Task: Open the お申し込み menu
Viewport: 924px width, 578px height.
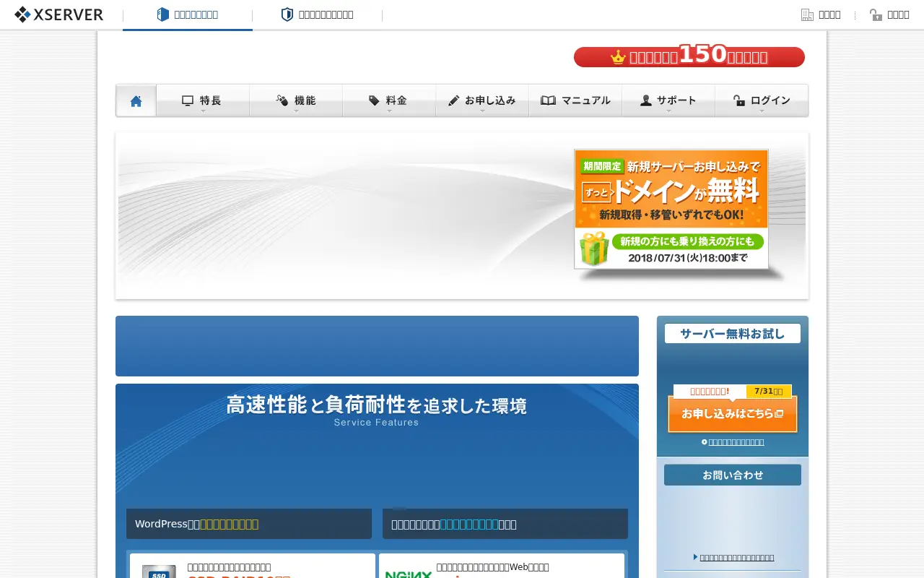Action: pos(482,100)
